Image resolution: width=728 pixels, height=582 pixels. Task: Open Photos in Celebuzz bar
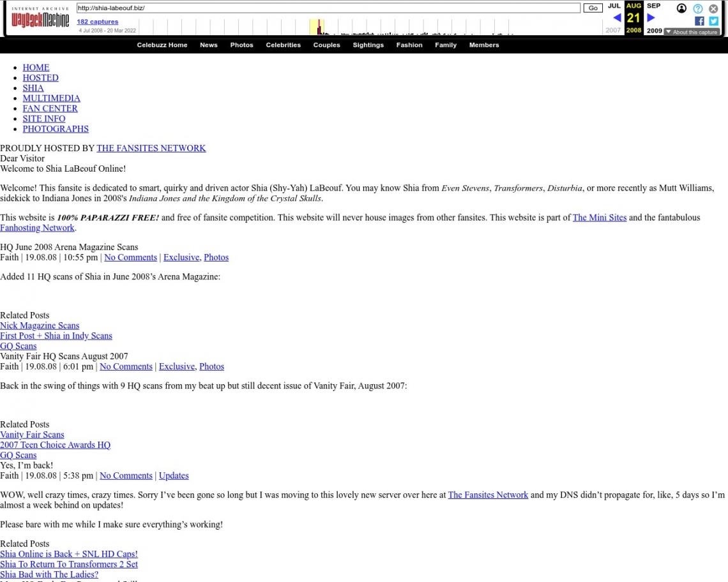(242, 45)
